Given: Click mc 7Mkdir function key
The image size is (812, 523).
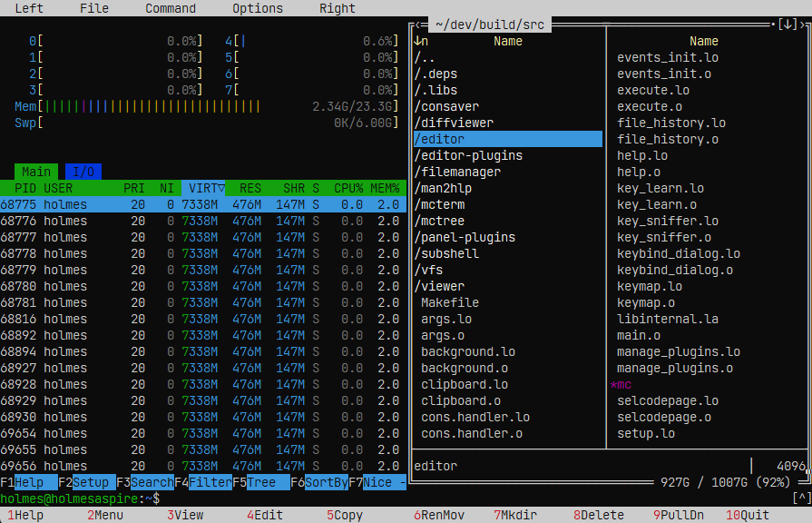Looking at the screenshot, I should [514, 515].
